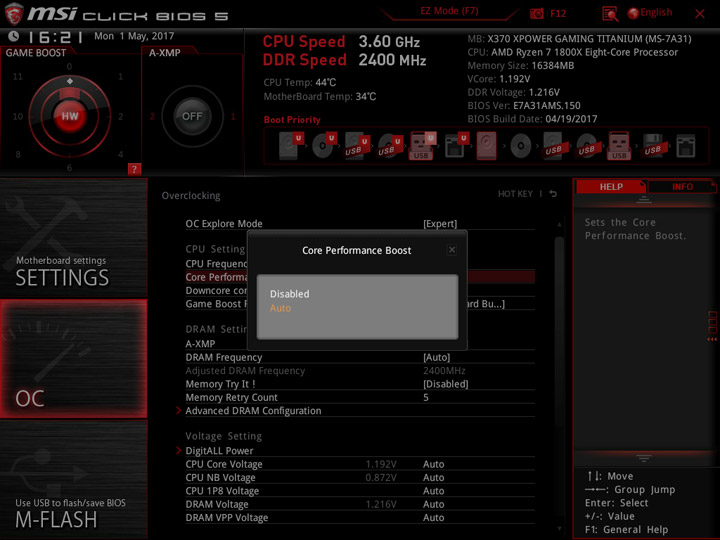Click the HOT KEY label
The width and height of the screenshot is (720, 540).
click(515, 194)
